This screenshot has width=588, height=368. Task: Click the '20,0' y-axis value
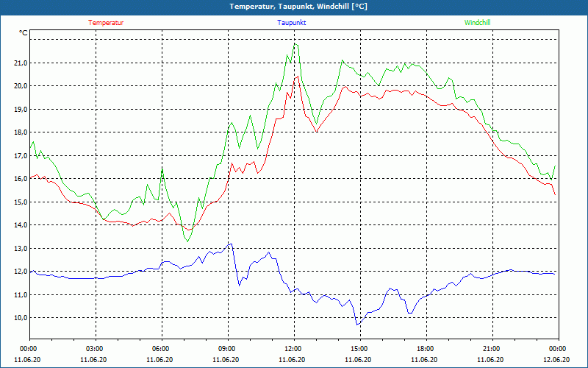[x=21, y=86]
